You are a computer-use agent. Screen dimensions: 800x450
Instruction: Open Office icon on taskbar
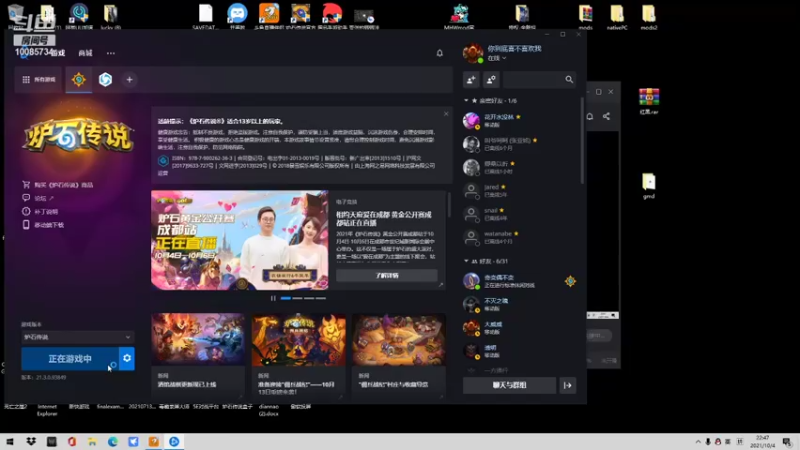pyautogui.click(x=72, y=441)
